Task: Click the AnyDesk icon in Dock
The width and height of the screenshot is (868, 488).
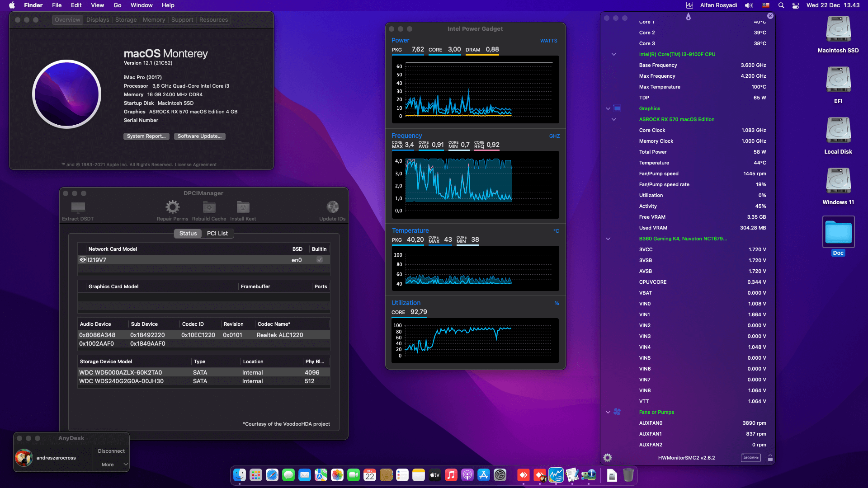Action: coord(524,475)
